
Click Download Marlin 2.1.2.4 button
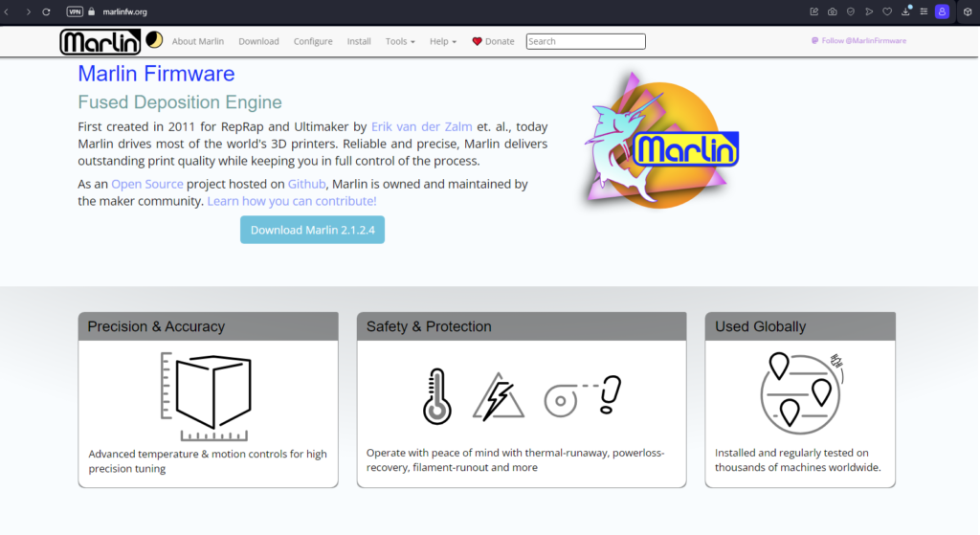click(313, 230)
